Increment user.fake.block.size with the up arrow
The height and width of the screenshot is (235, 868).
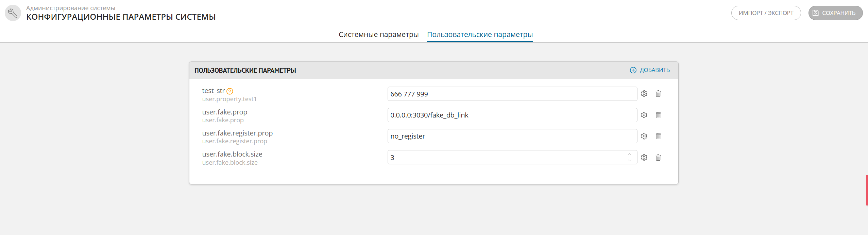coord(630,155)
